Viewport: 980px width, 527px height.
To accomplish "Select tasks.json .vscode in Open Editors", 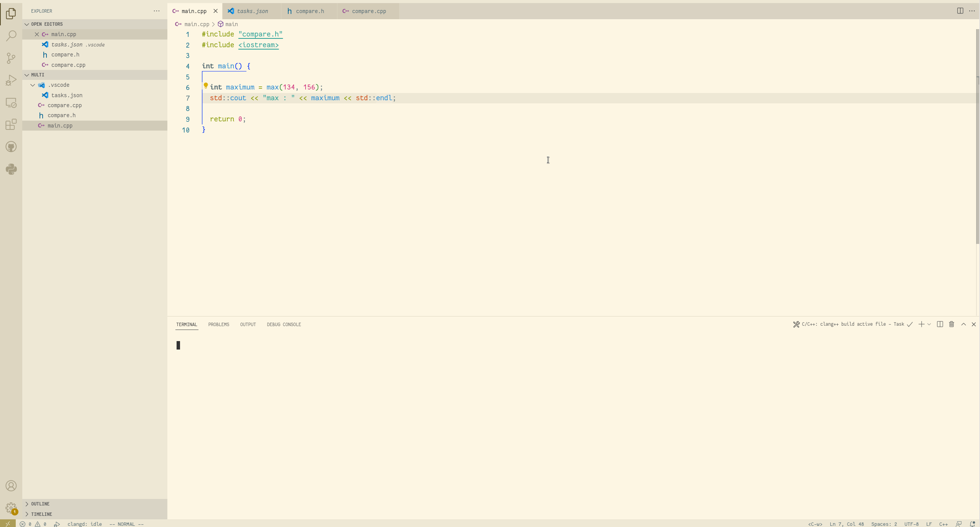I will [x=95, y=45].
